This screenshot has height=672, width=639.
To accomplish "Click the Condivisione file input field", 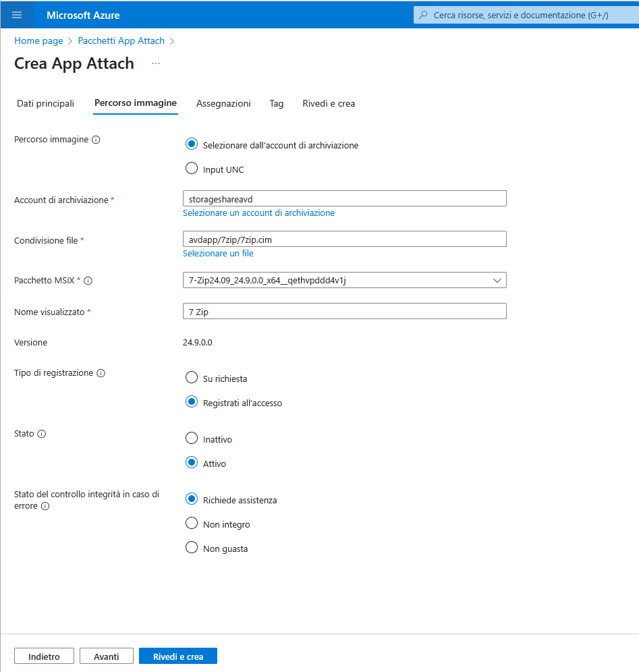I will (x=345, y=239).
